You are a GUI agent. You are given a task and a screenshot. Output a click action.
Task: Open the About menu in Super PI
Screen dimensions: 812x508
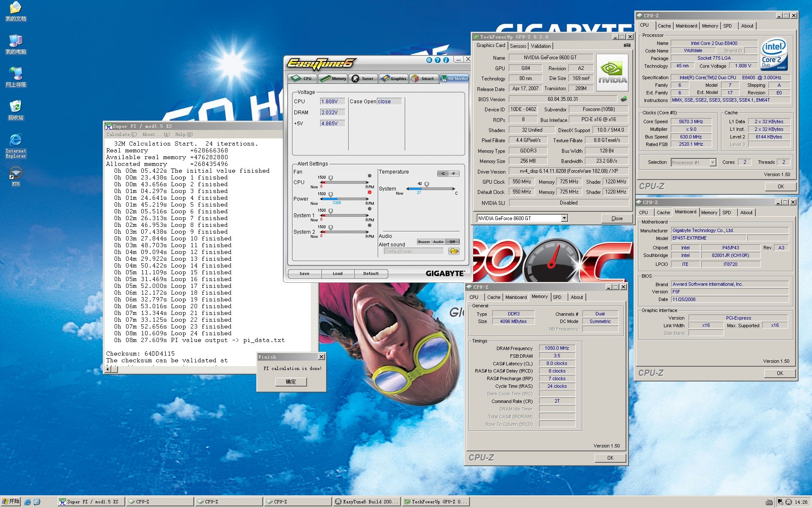156,134
